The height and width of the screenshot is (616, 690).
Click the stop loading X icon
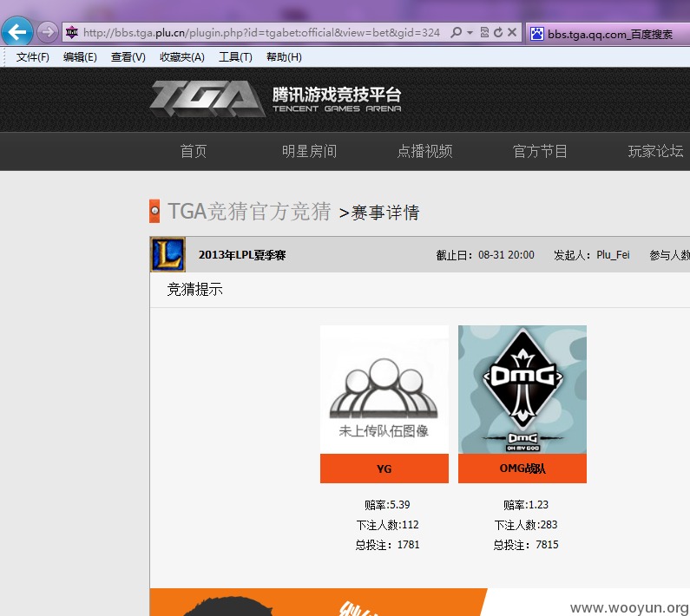coord(512,33)
